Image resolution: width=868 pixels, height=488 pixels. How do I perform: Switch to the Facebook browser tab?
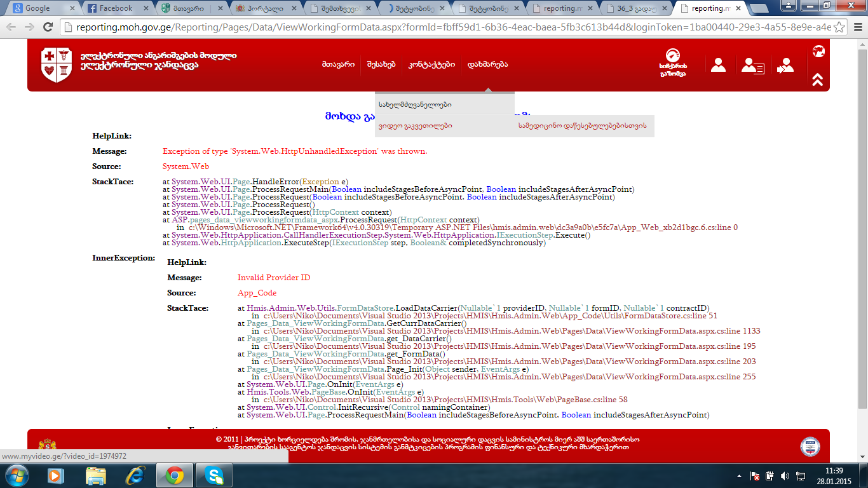113,8
